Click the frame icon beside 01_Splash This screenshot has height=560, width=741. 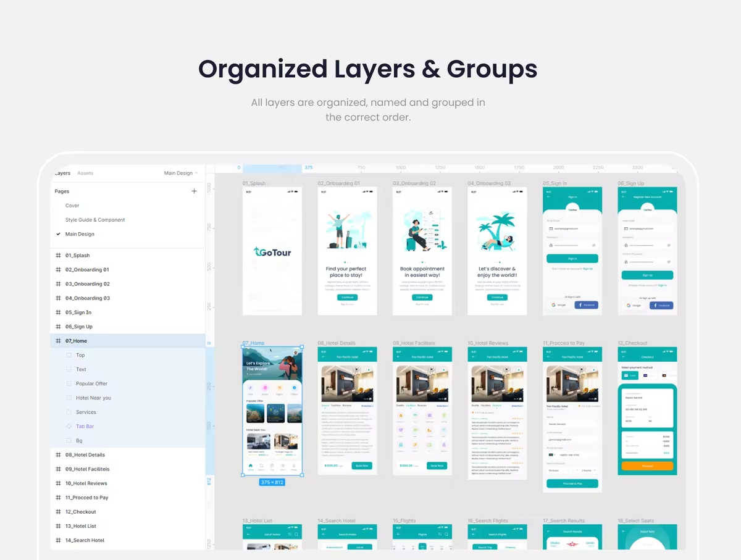(x=59, y=256)
